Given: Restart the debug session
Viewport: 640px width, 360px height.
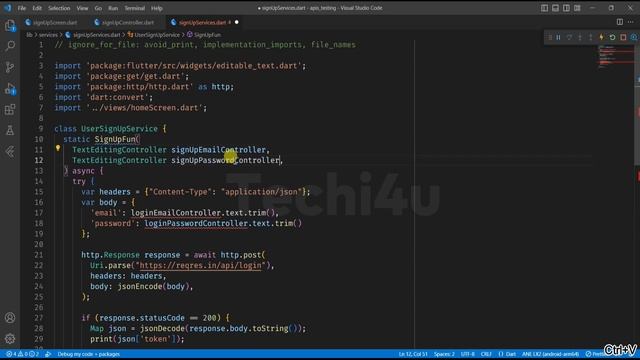Looking at the screenshot, I should [x=612, y=38].
